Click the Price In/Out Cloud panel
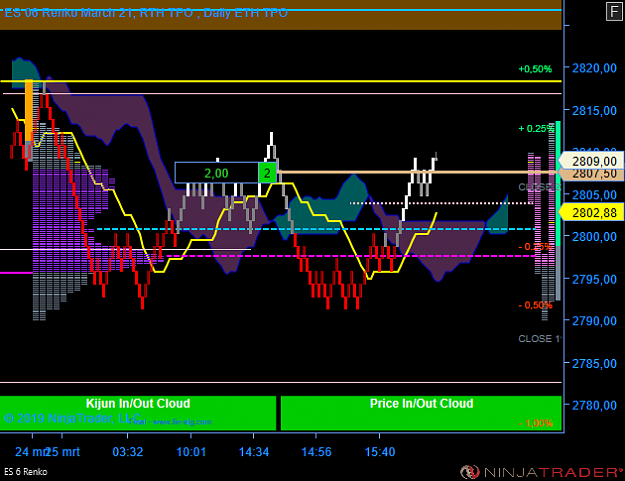 click(421, 413)
